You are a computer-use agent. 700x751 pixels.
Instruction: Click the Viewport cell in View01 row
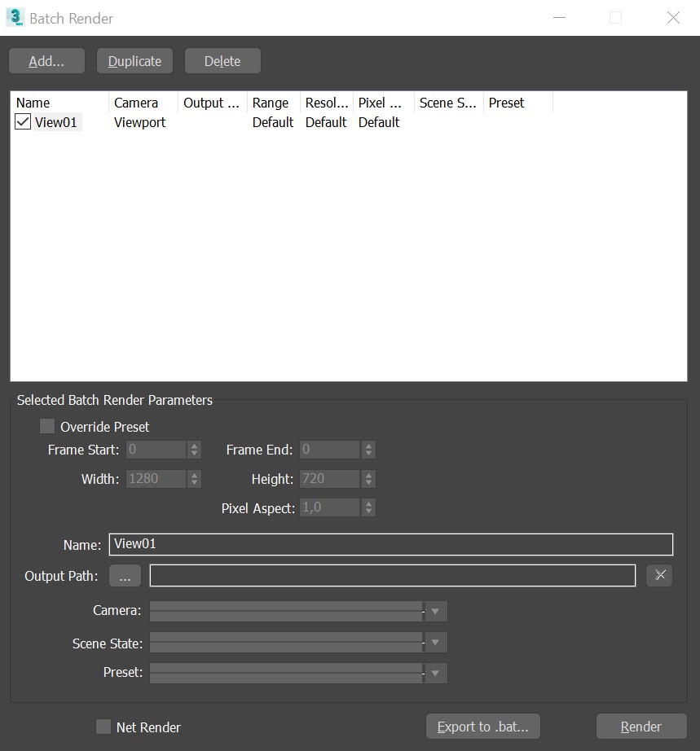[140, 122]
